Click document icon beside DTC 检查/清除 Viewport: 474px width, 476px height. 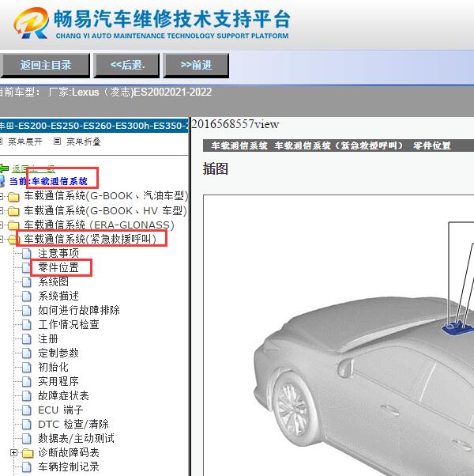27,425
